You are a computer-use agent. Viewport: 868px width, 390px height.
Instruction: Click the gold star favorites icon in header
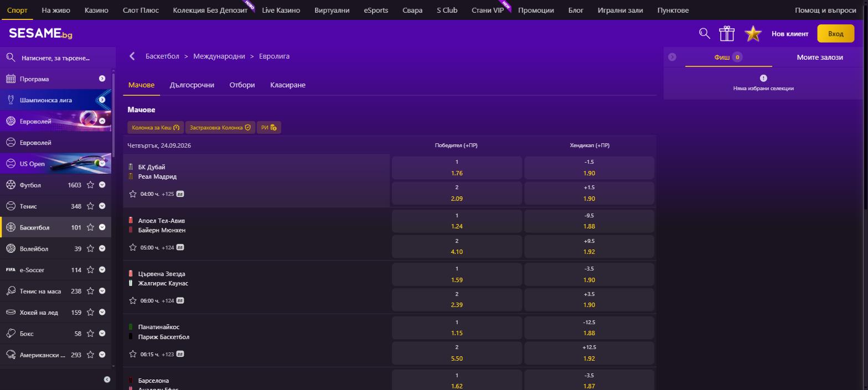point(753,34)
